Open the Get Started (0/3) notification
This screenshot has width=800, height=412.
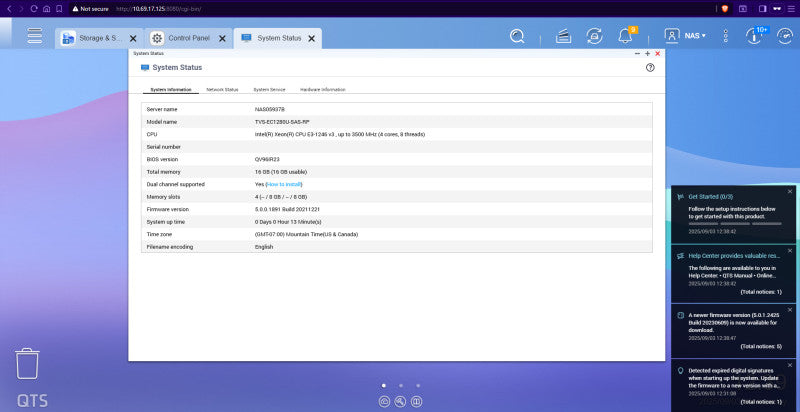[x=711, y=196]
